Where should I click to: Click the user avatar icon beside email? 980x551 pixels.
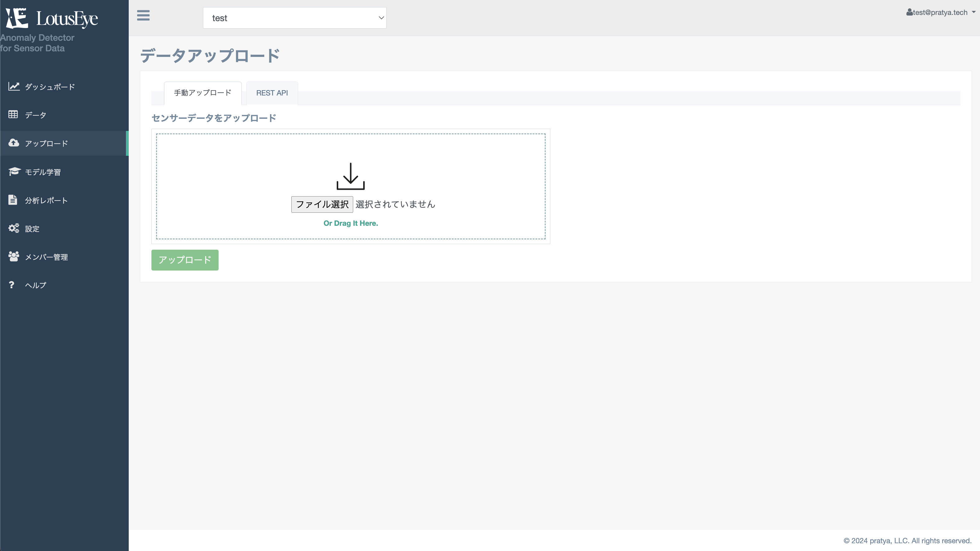coord(909,12)
